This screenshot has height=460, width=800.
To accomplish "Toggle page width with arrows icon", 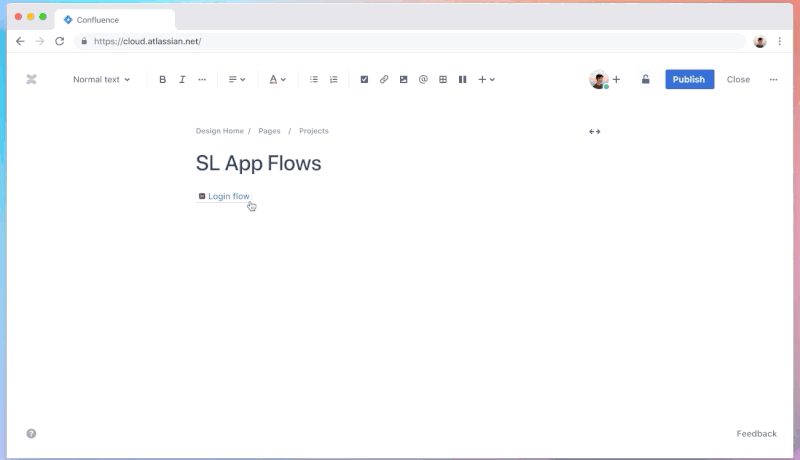I will (x=594, y=132).
